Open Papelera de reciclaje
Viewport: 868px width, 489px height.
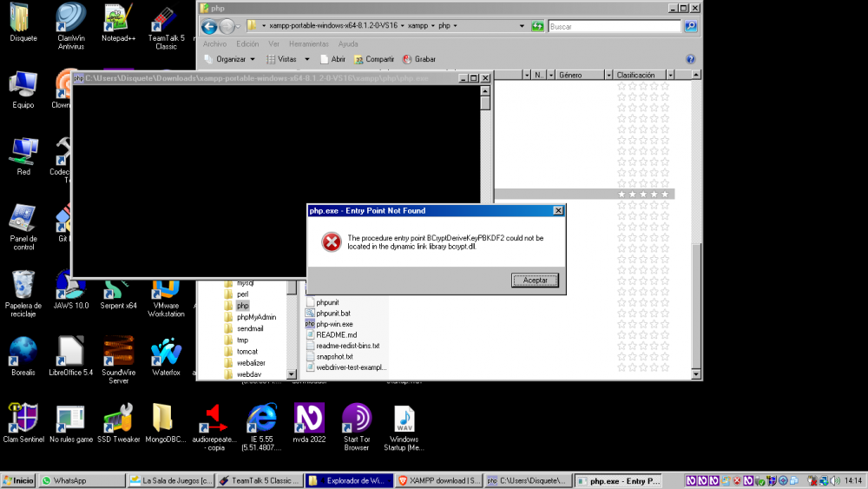click(23, 288)
